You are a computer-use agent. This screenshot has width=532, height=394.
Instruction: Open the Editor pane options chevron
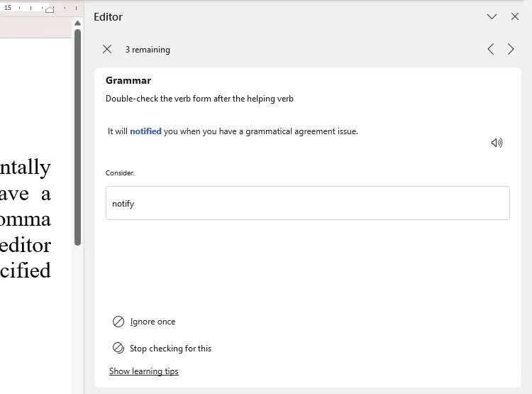point(492,16)
